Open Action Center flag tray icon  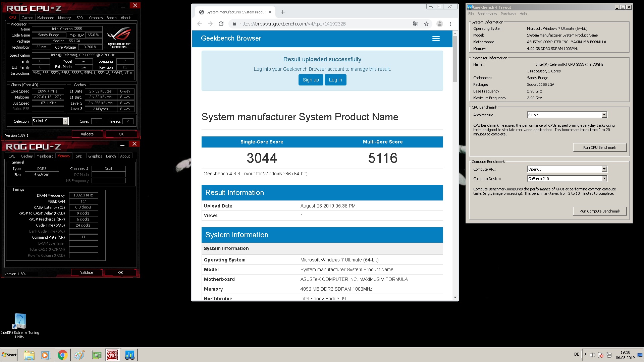(x=601, y=355)
